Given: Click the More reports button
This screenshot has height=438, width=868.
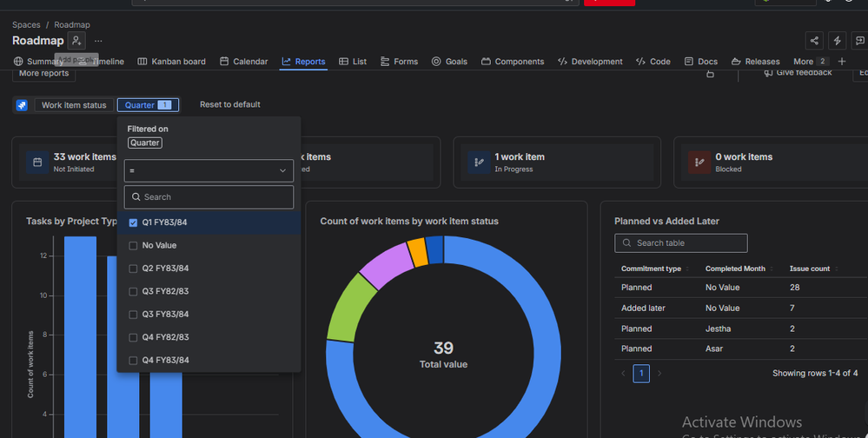Looking at the screenshot, I should pos(43,74).
